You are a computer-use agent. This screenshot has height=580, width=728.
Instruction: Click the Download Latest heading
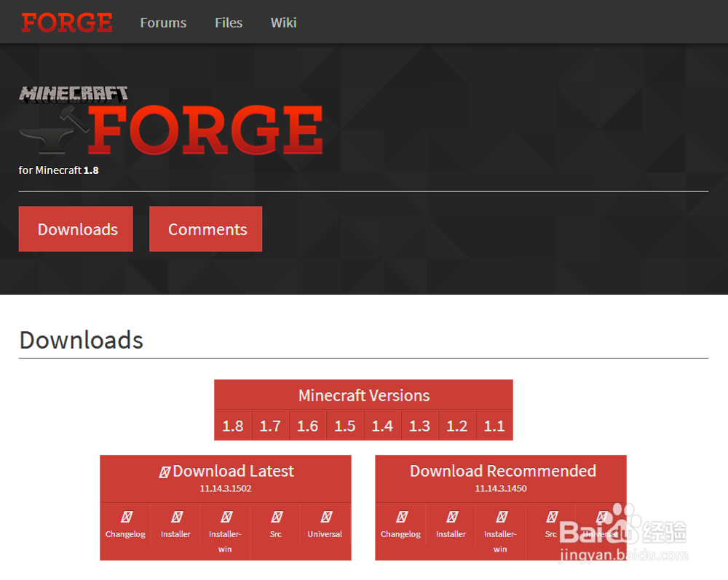point(233,471)
